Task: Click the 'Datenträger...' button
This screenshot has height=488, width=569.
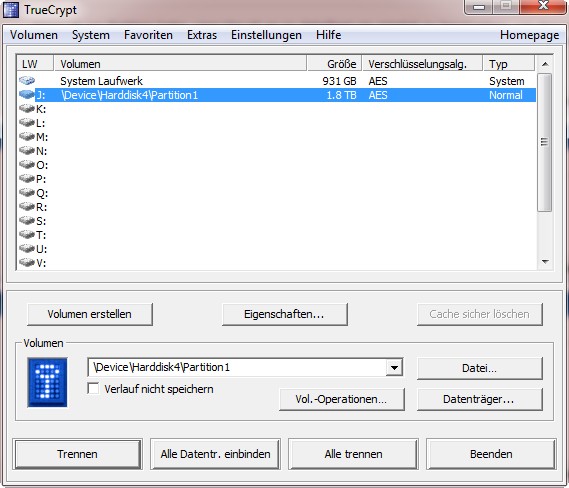Action: pyautogui.click(x=480, y=399)
